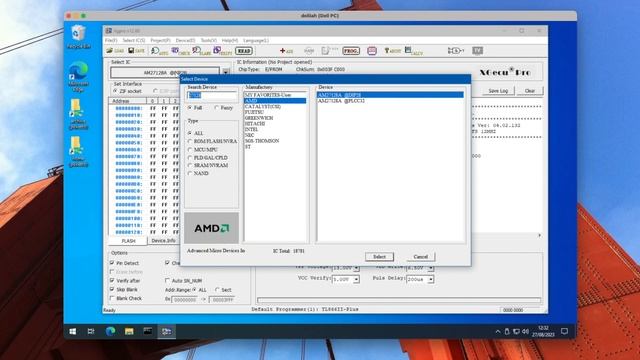Switch to the FLASH tab
Viewport: 640px width, 360px height.
(x=129, y=241)
